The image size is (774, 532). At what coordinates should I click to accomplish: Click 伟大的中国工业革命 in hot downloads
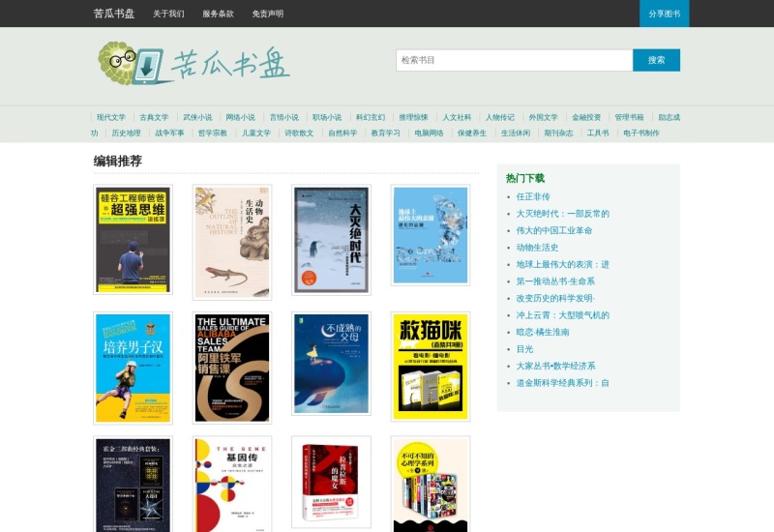click(554, 230)
